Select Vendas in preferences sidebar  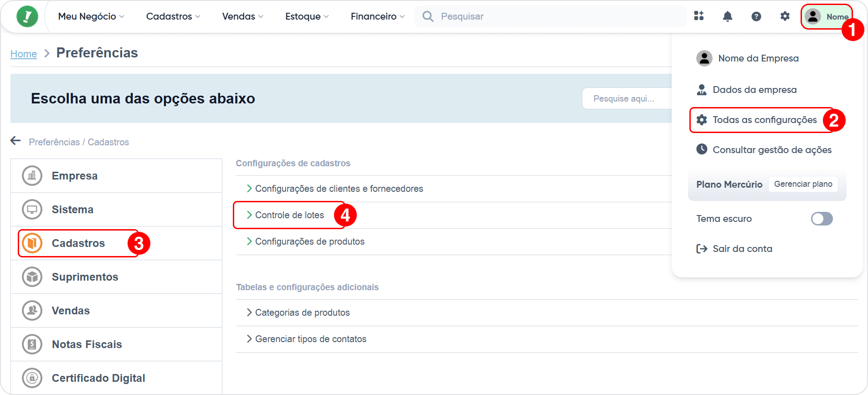116,310
